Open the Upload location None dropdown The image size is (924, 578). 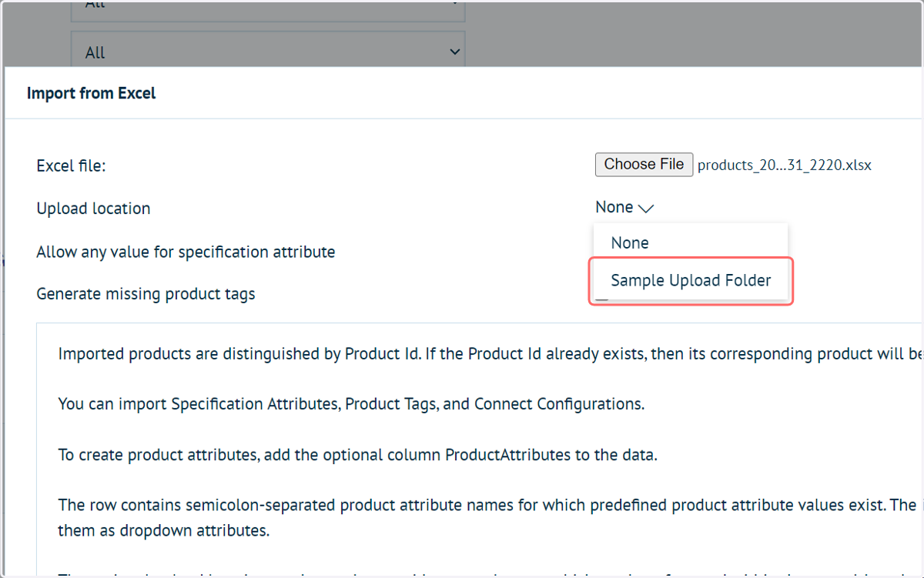(624, 207)
